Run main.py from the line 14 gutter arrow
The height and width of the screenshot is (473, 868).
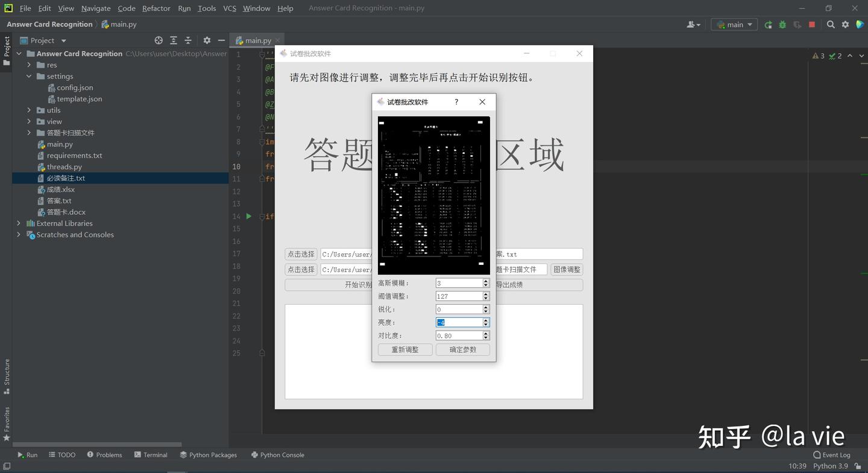tap(248, 216)
